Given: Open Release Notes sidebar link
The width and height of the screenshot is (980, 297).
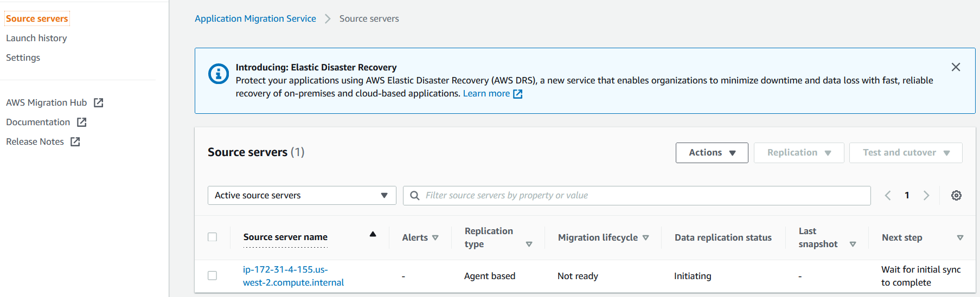Looking at the screenshot, I should [x=35, y=141].
